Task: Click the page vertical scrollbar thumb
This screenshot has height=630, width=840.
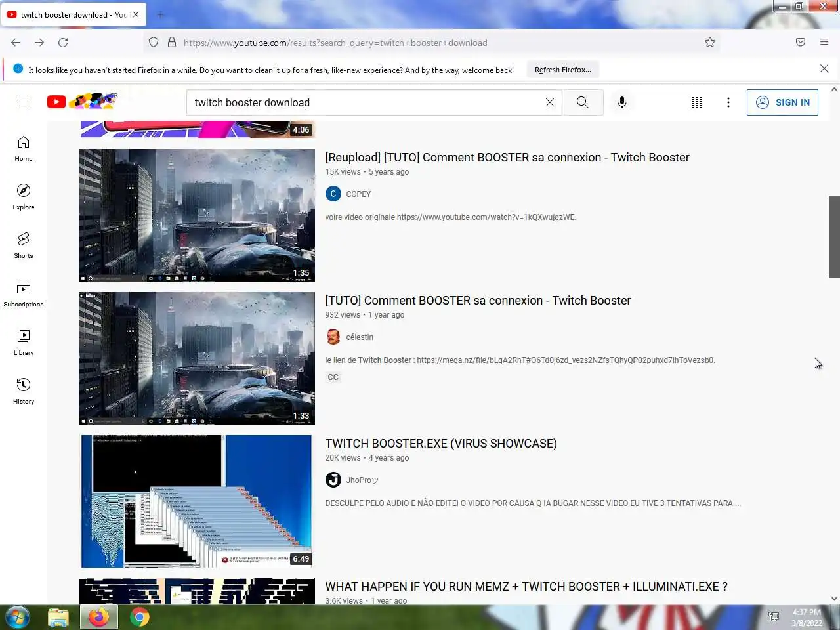Action: point(834,236)
